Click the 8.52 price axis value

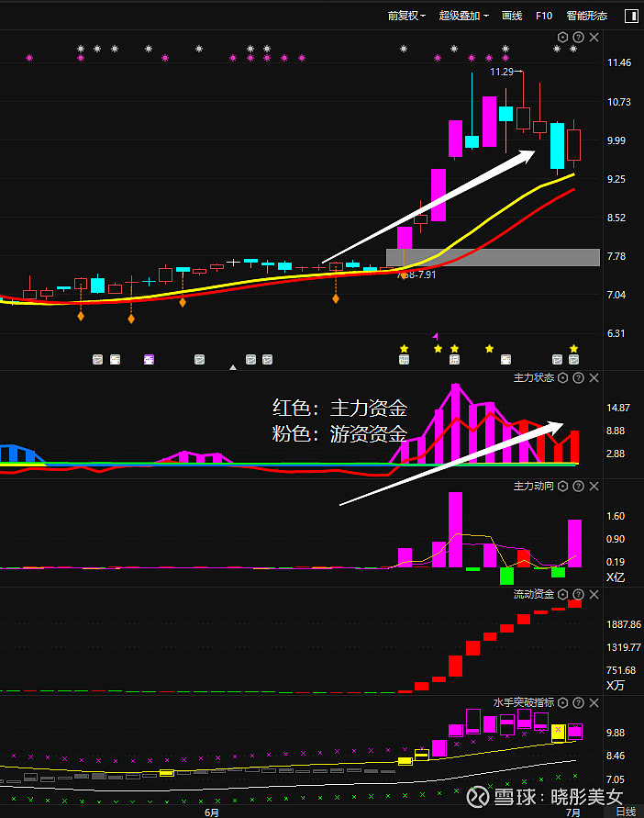616,218
